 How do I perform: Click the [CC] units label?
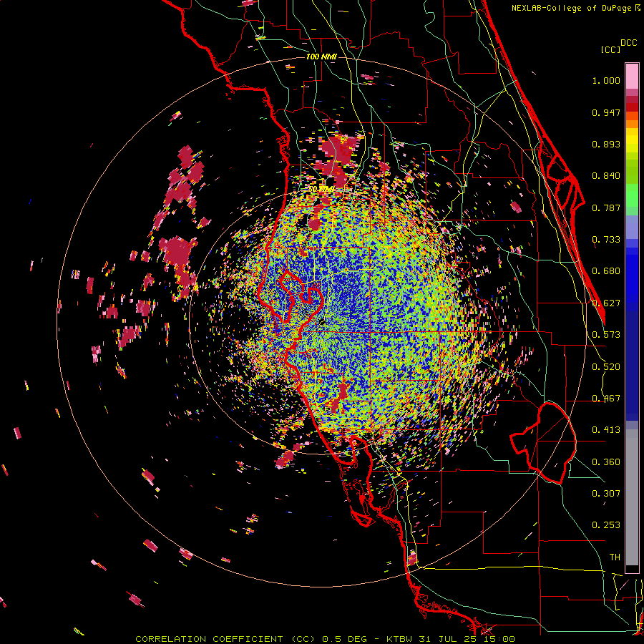click(610, 49)
